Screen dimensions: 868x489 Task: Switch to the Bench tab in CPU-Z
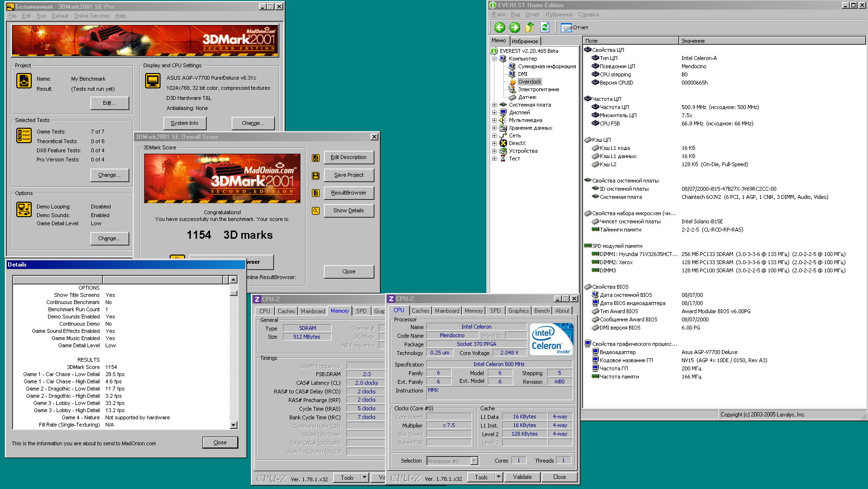click(542, 311)
